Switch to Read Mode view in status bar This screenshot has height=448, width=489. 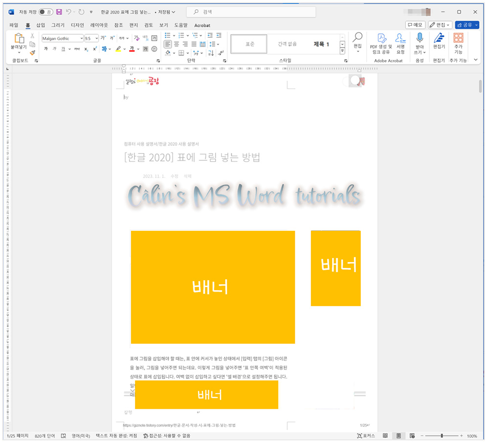(x=385, y=436)
